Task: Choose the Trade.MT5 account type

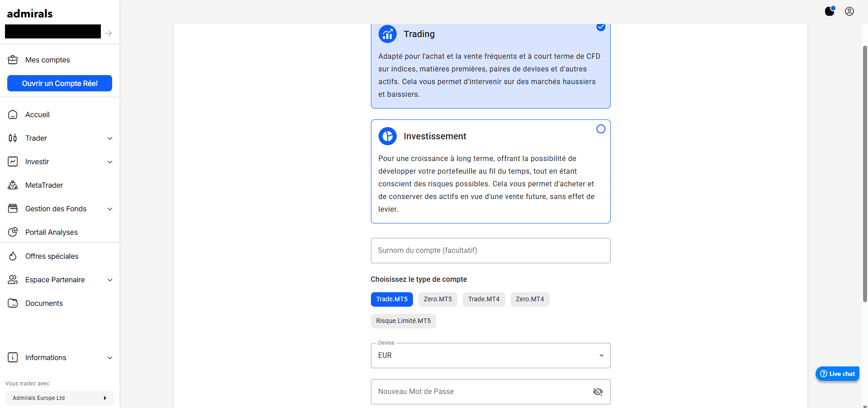Action: (x=392, y=299)
